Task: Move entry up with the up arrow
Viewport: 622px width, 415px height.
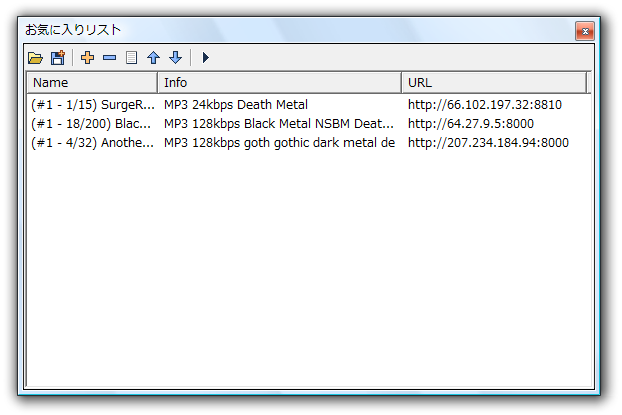Action: (154, 58)
